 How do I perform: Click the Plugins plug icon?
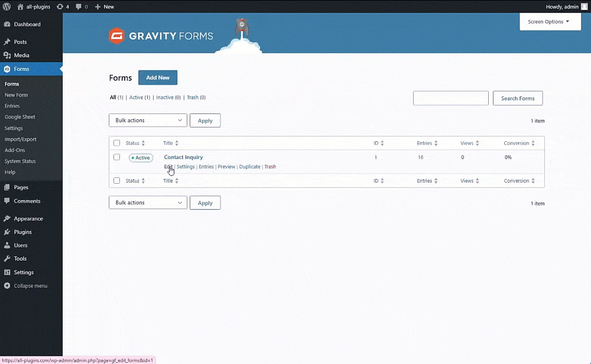[7, 232]
